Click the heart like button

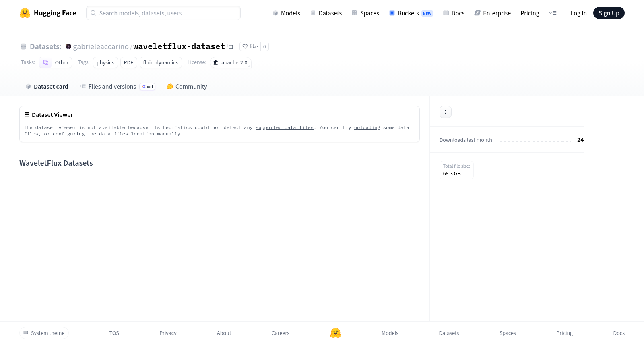pos(250,46)
